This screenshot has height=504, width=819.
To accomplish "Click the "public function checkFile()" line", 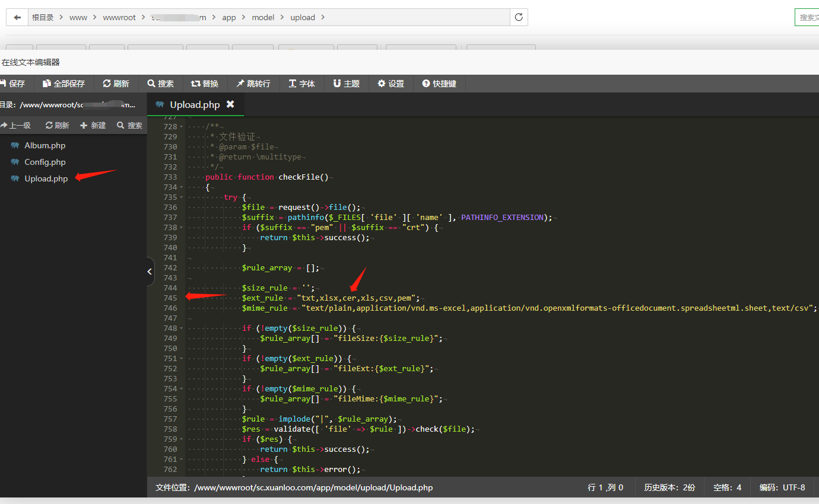I will (x=267, y=177).
